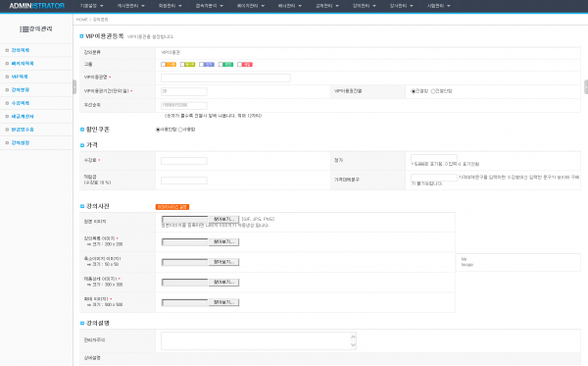The width and height of the screenshot is (588, 366).
Task: Open the 페이지관리 top menu
Action: tap(251, 6)
